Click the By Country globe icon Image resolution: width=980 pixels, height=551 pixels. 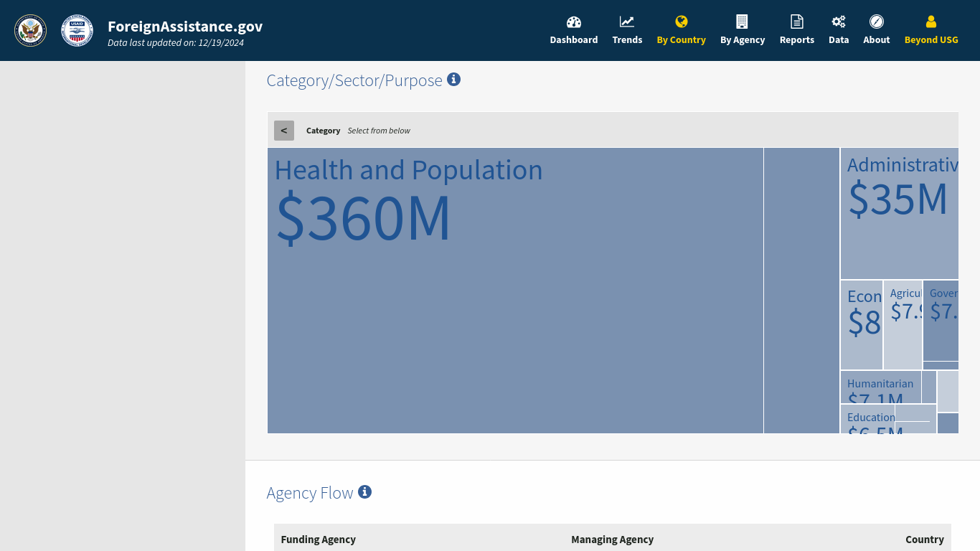tap(682, 22)
